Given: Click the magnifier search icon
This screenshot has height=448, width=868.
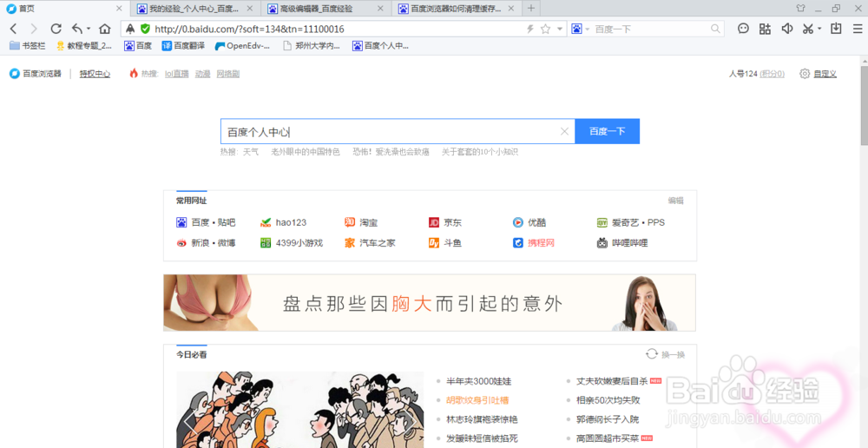Looking at the screenshot, I should click(x=716, y=29).
